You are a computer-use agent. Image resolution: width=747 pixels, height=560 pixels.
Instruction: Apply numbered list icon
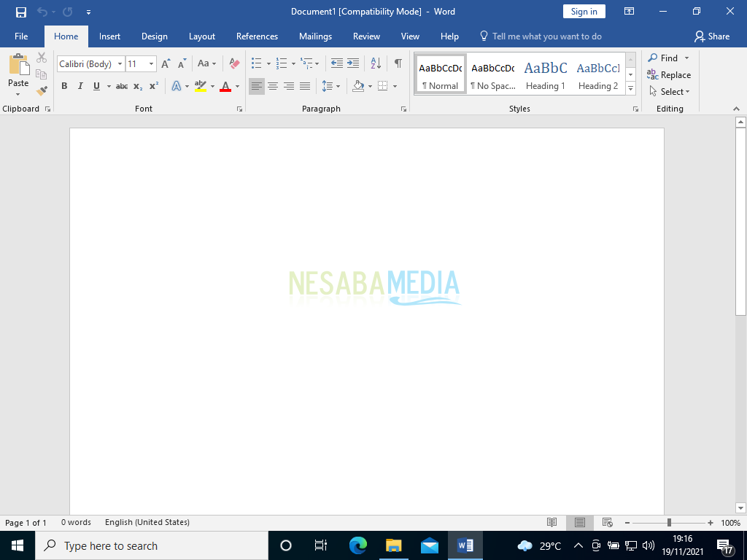pos(282,63)
